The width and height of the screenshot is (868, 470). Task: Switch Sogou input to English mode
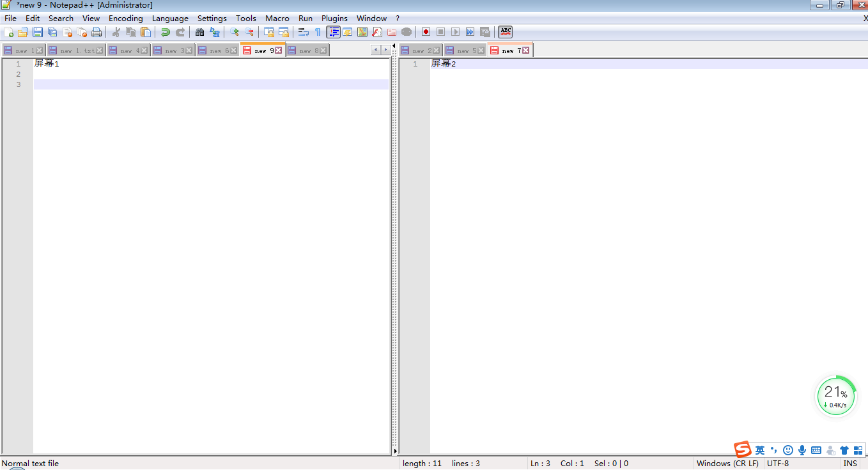(760, 450)
